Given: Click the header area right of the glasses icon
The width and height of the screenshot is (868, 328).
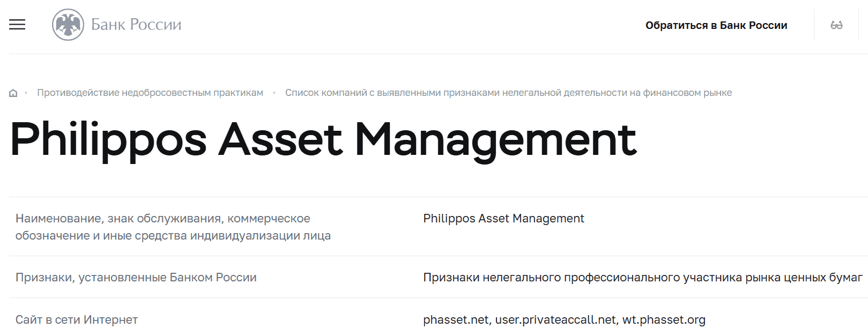Looking at the screenshot, I should click(863, 25).
